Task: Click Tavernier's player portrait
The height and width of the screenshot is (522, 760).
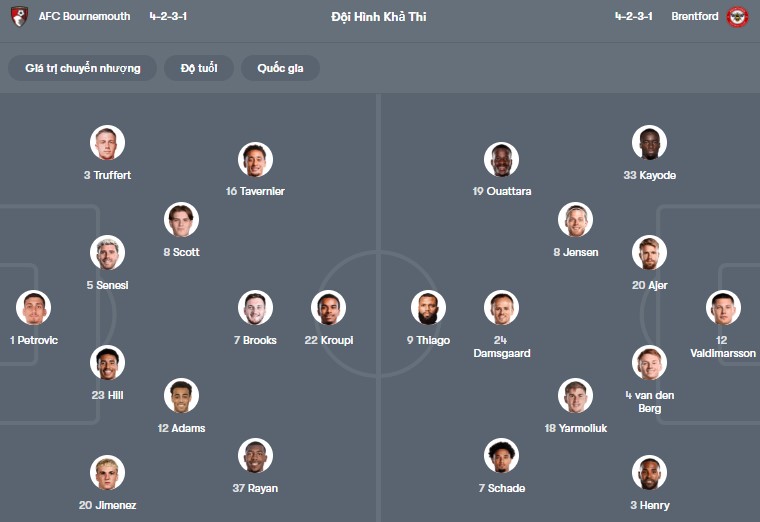Action: pyautogui.click(x=255, y=160)
